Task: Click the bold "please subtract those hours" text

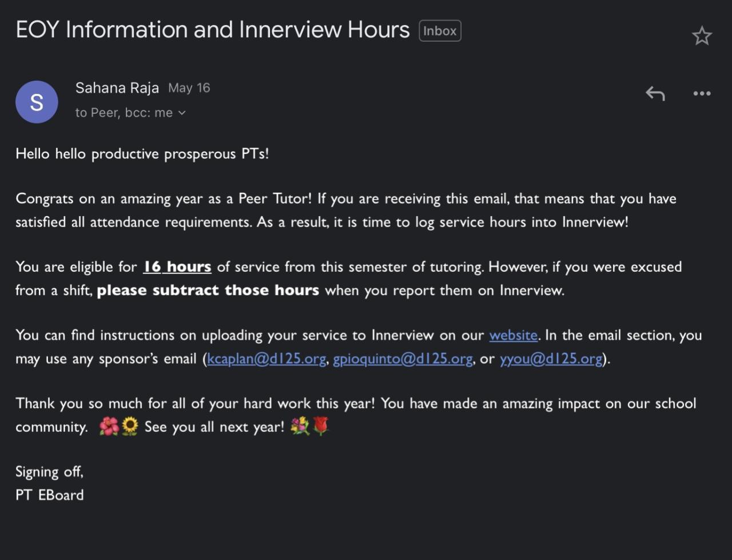Action: [x=208, y=291]
